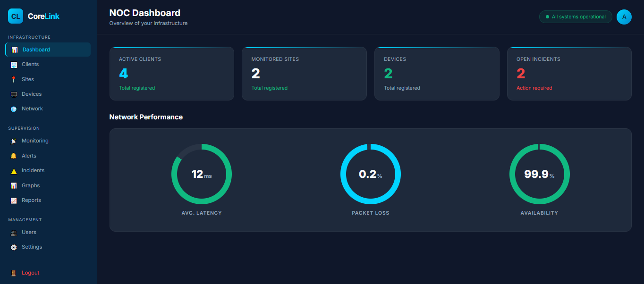The height and width of the screenshot is (284, 644).
Task: Click the All systems operational badge
Action: pyautogui.click(x=576, y=17)
